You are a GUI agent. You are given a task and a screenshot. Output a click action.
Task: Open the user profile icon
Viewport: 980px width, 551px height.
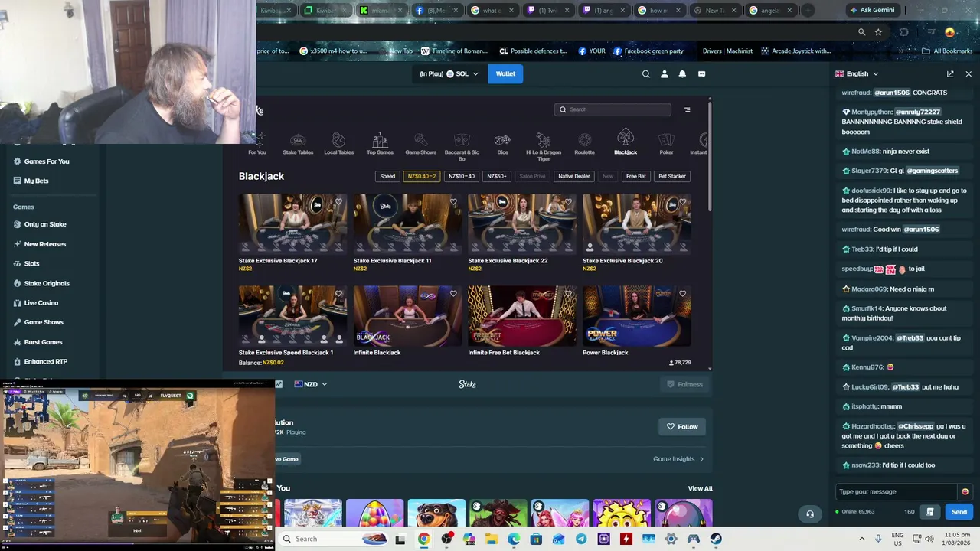(665, 74)
